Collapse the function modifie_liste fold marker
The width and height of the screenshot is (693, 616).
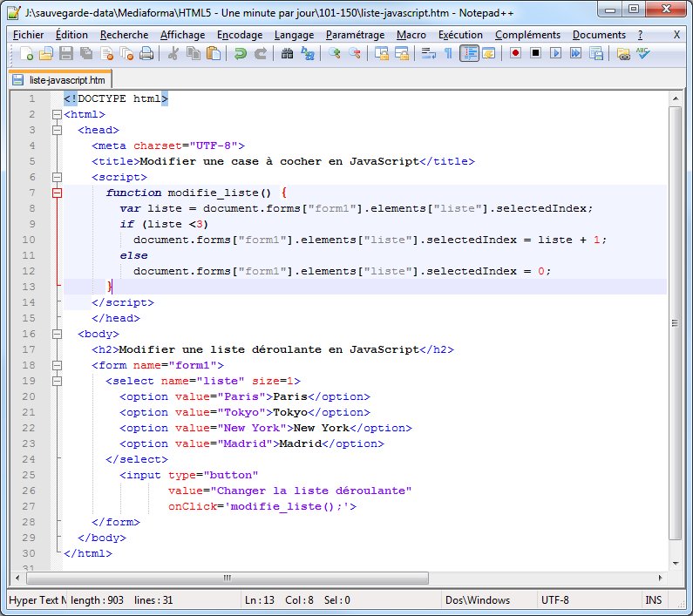tap(58, 193)
